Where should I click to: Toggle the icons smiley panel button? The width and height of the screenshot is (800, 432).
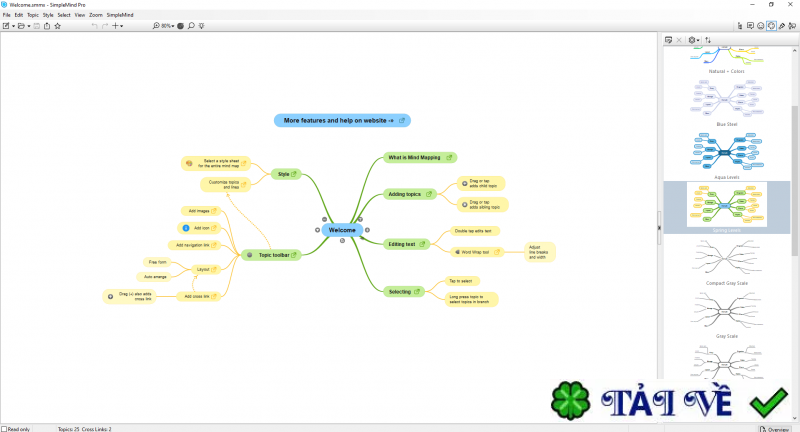(761, 26)
